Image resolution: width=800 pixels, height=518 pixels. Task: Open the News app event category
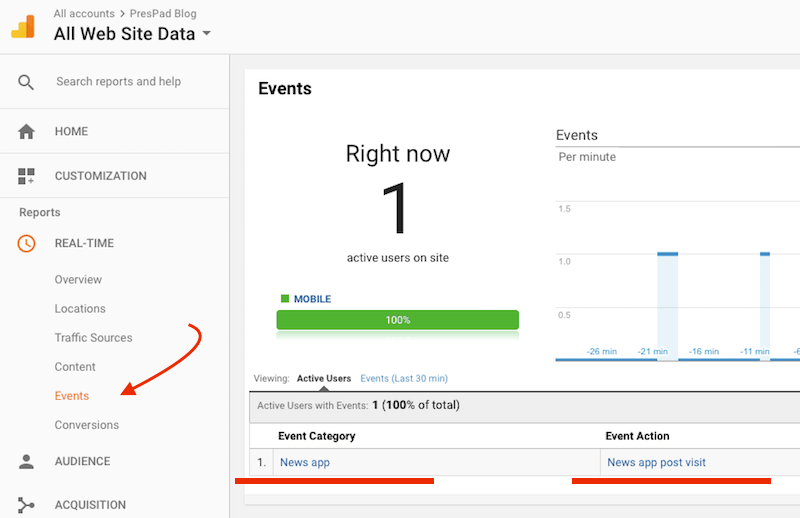pyautogui.click(x=305, y=462)
